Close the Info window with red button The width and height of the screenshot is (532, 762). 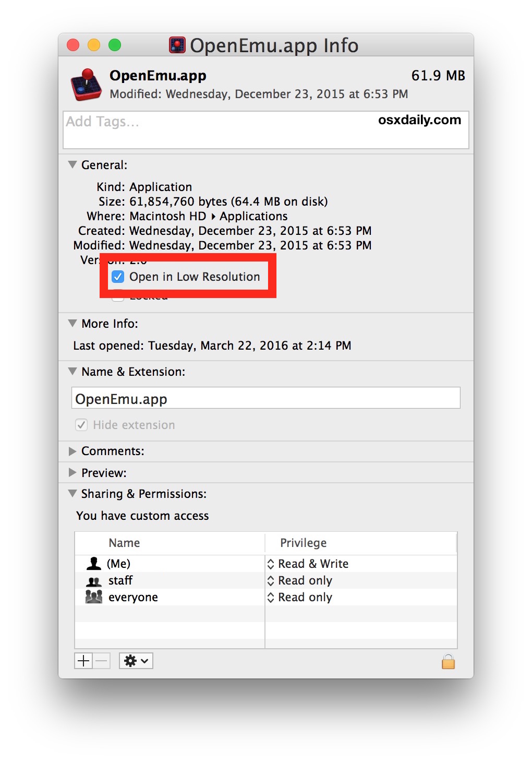click(73, 45)
